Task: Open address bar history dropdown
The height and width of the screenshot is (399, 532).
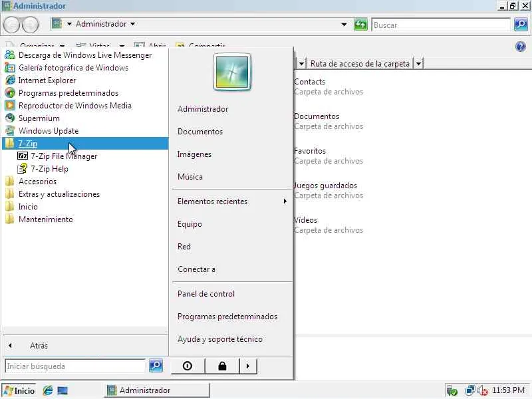Action: click(x=344, y=25)
